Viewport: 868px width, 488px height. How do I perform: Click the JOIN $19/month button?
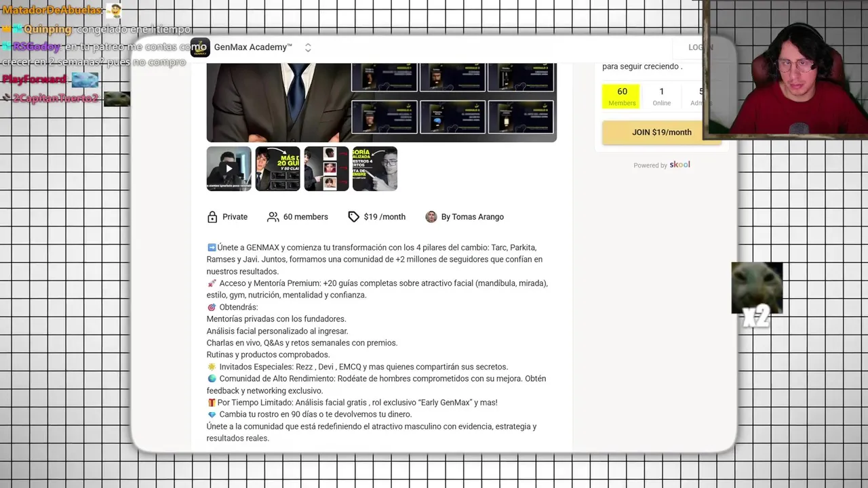coord(661,133)
